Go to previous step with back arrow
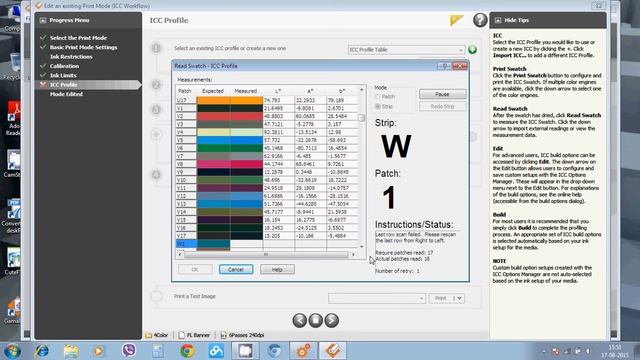 (300, 320)
